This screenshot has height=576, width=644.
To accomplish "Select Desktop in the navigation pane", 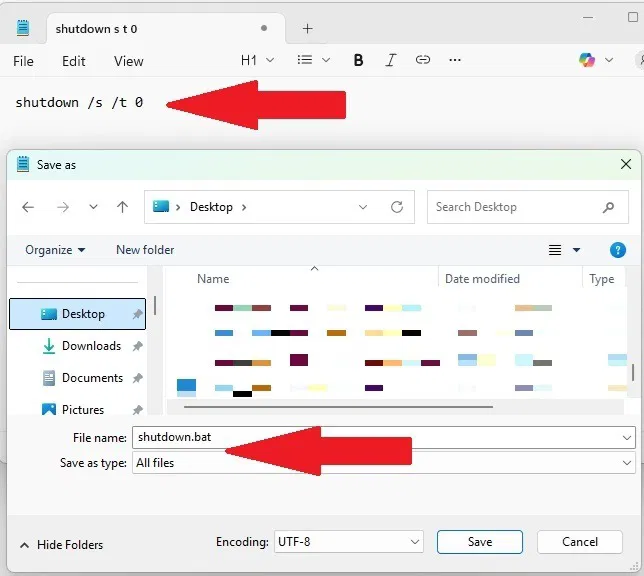I will click(77, 314).
